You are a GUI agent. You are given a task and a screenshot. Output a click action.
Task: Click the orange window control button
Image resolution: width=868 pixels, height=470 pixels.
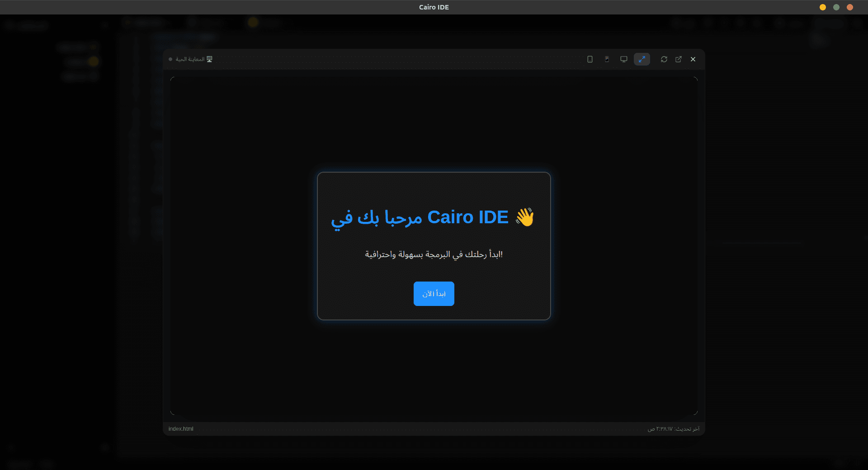coord(850,7)
